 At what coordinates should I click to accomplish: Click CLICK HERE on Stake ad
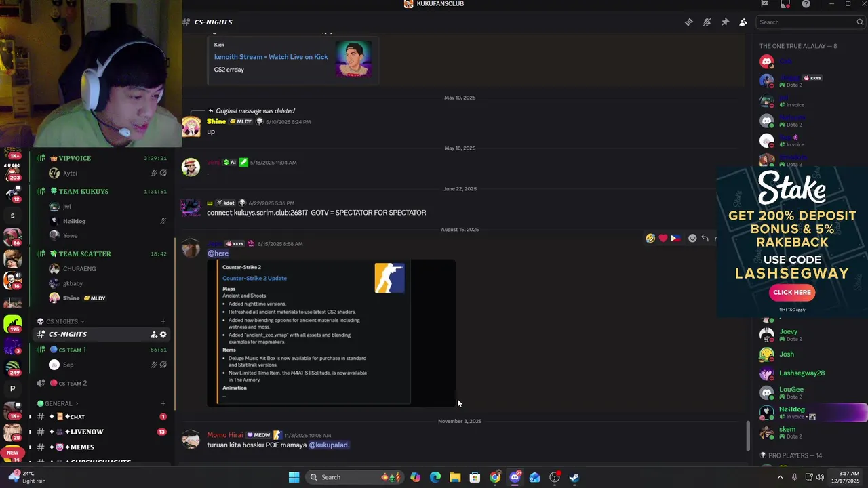click(x=792, y=292)
